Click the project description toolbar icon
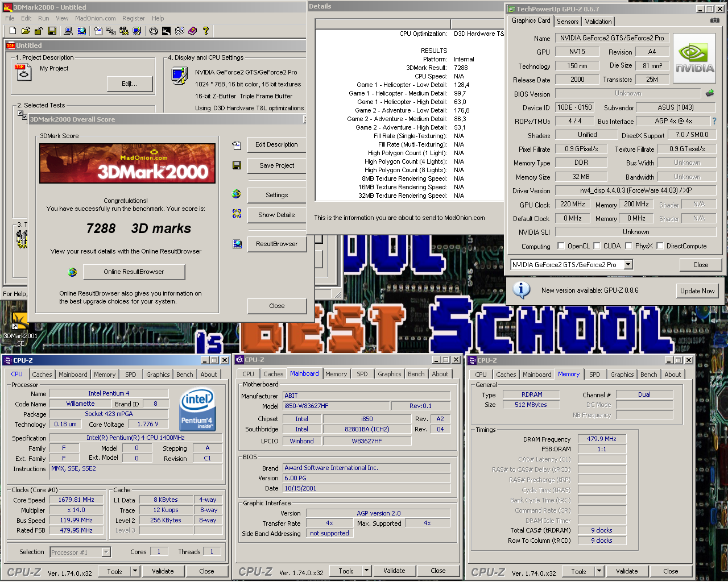The image size is (728, 582). (98, 31)
